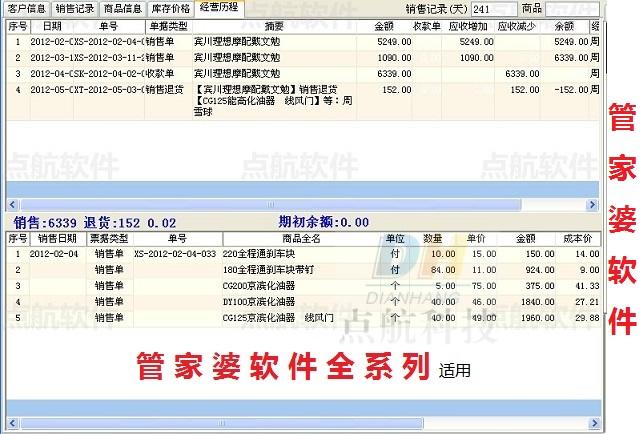The image size is (641, 434).
Task: Select product DY100京滨化油器
Action: pyautogui.click(x=259, y=302)
